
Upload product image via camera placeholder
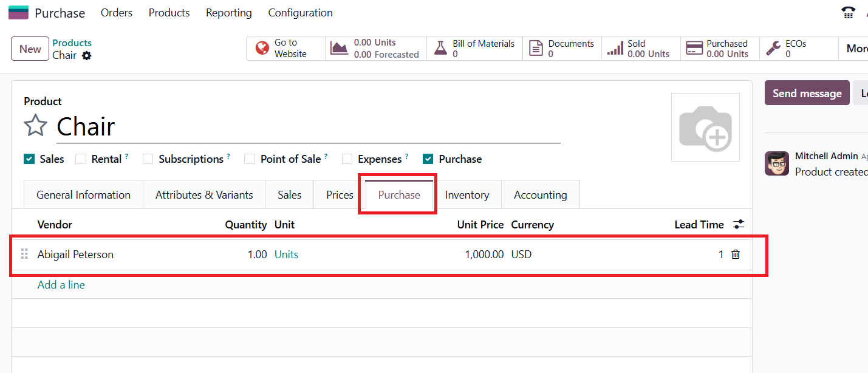click(x=705, y=127)
